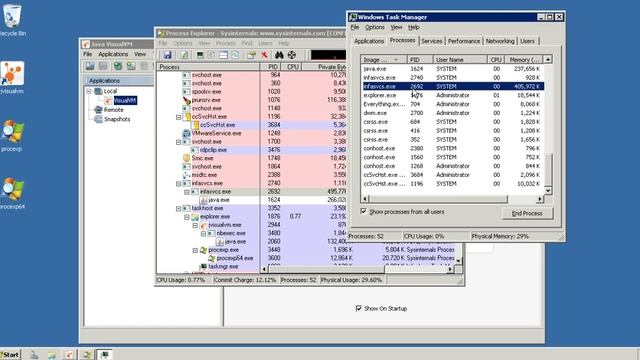
Task: Select Everything.exe row in Task Manager
Action: (x=453, y=104)
